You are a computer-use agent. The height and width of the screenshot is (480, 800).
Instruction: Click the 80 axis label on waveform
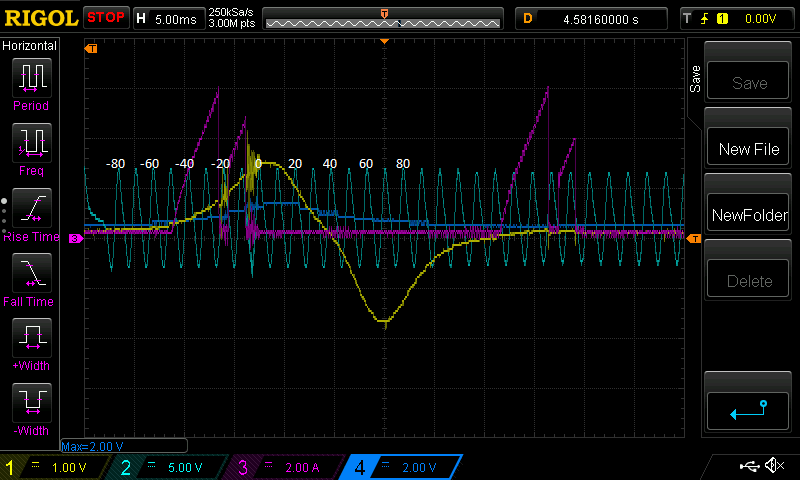tap(403, 164)
